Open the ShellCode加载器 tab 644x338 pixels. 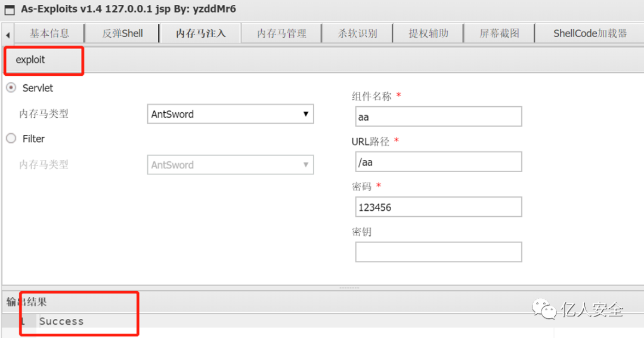(590, 33)
